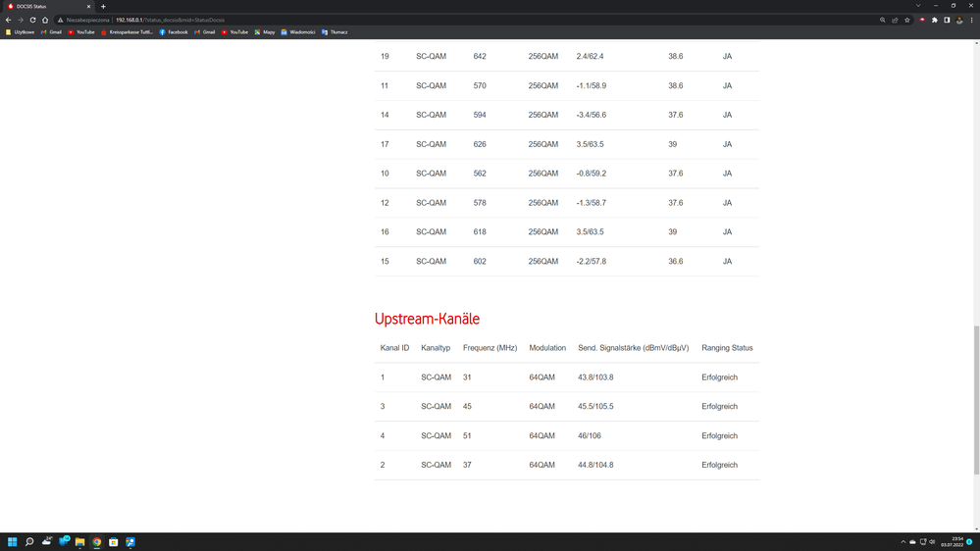
Task: Click downstream value -2.2/57.8
Action: point(592,261)
